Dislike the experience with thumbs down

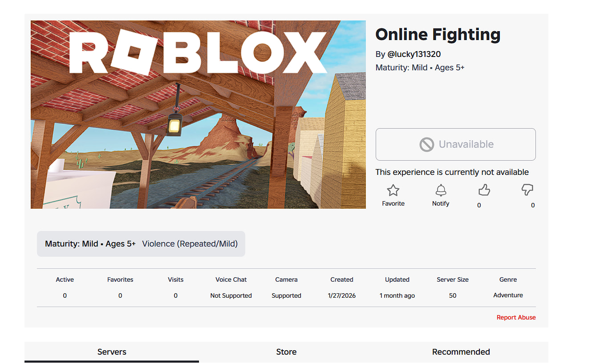coord(527,190)
